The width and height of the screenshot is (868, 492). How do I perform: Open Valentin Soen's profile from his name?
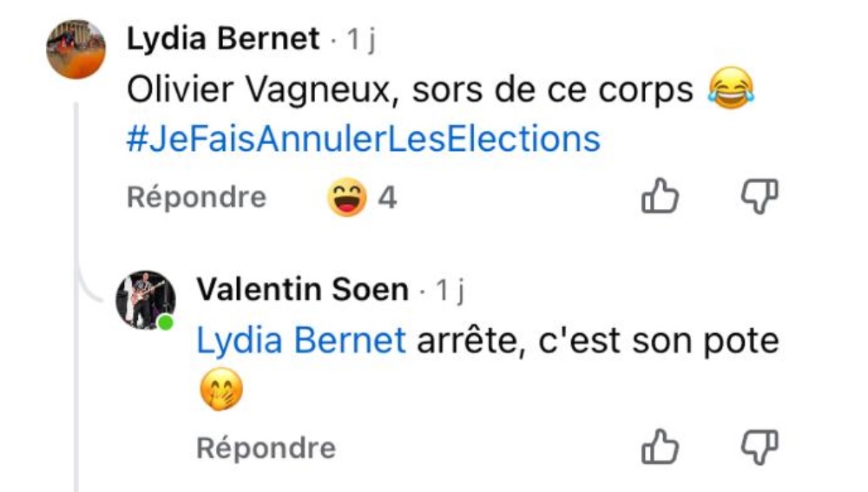(302, 290)
